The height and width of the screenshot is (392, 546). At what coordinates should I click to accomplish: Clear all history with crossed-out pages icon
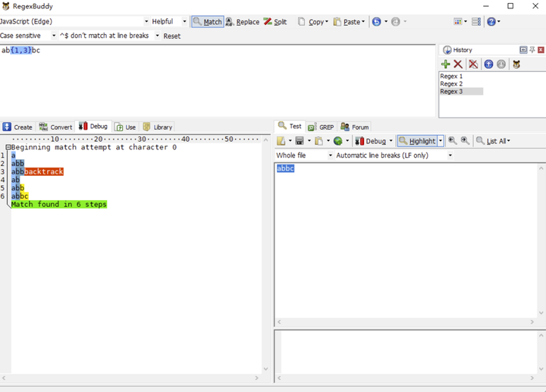(x=473, y=64)
